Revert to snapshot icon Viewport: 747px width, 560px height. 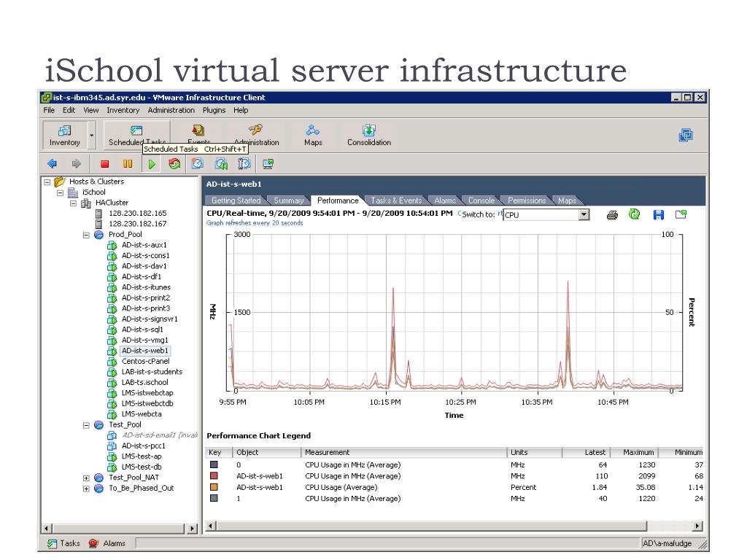[221, 164]
